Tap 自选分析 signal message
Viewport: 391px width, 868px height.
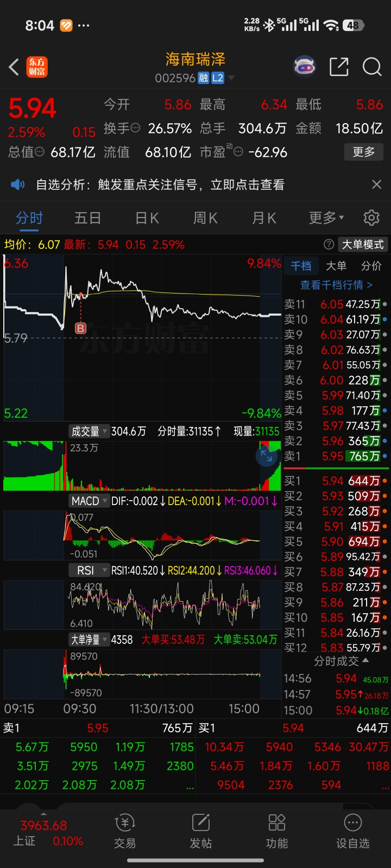pos(160,184)
